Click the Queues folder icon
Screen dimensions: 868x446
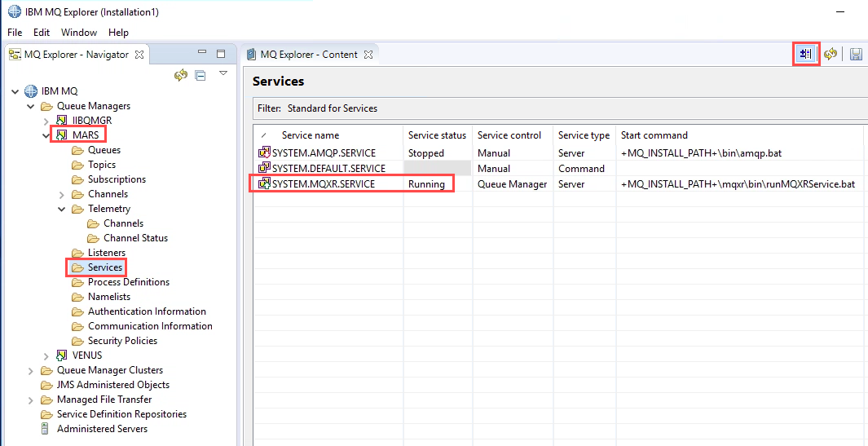click(77, 150)
